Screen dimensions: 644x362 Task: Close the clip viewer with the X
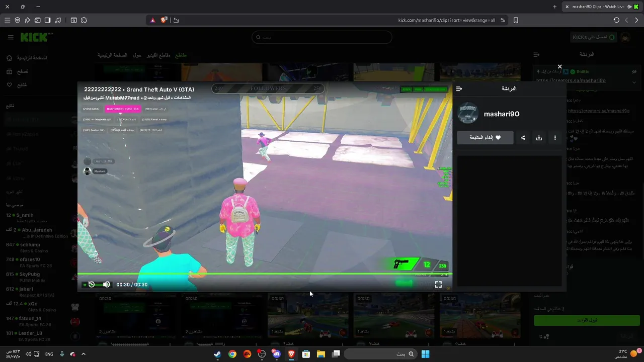[559, 66]
